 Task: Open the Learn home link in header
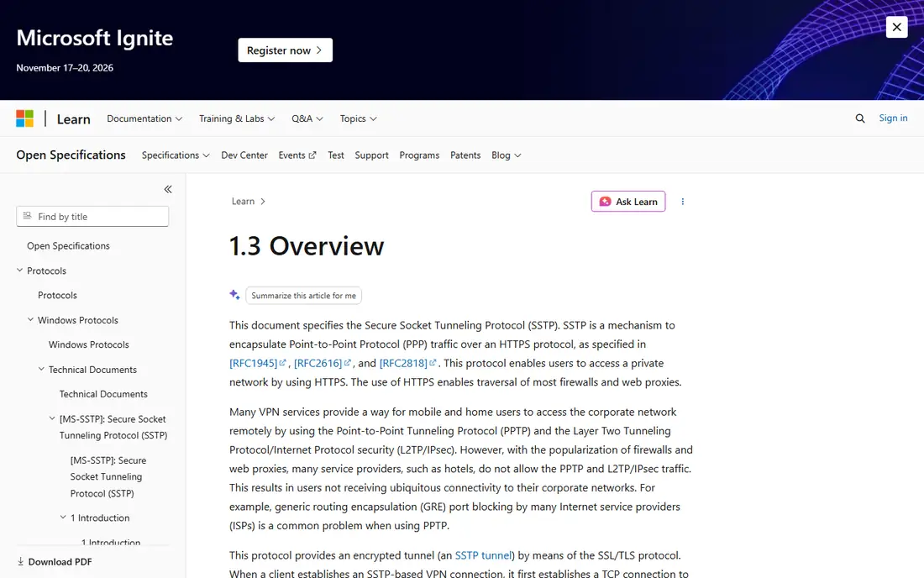tap(74, 119)
